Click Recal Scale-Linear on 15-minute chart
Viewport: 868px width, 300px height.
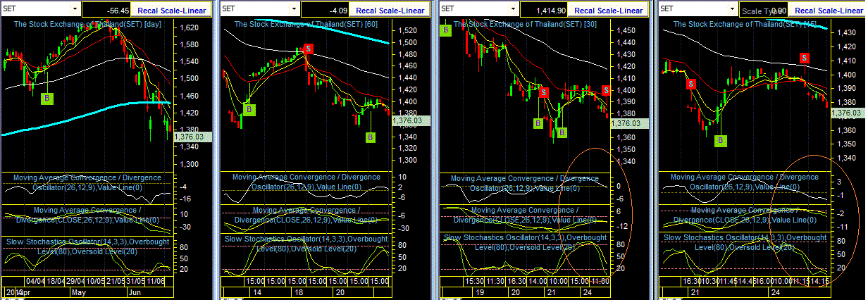pos(827,11)
